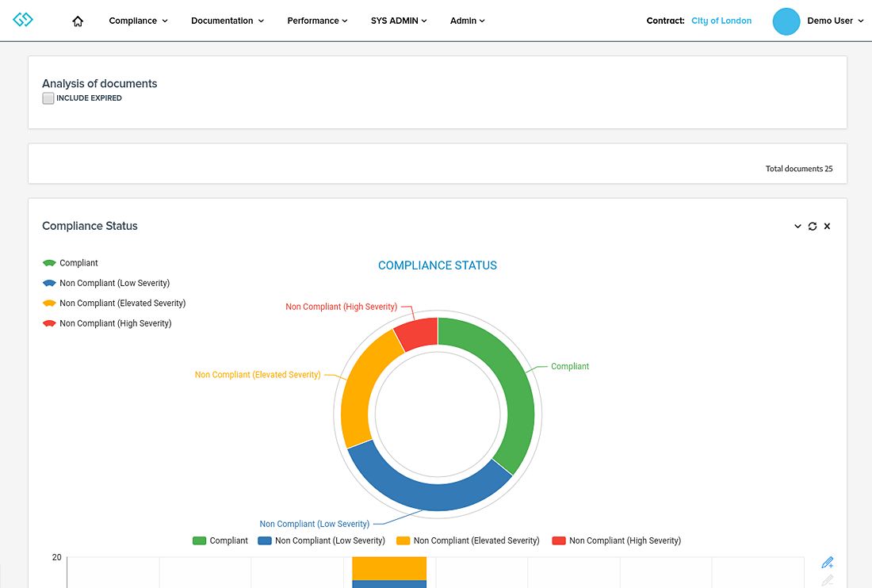Refresh the Compliance Status panel
Image resolution: width=872 pixels, height=588 pixels.
[x=813, y=227]
